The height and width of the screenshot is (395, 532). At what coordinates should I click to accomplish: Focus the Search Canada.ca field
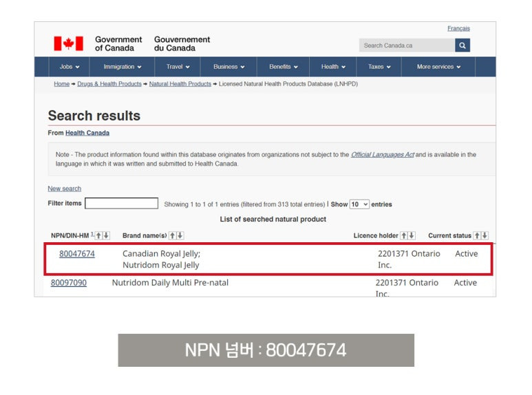pyautogui.click(x=407, y=45)
